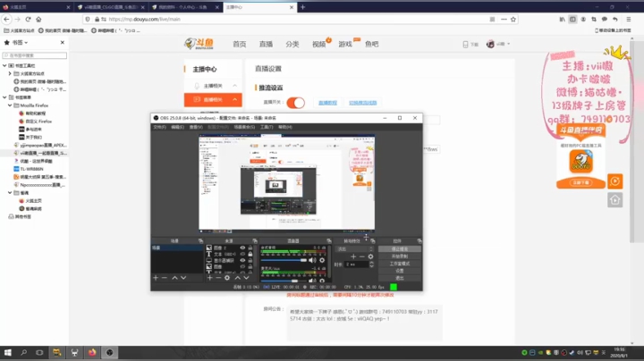Open the 文件(F) menu in OBS
644x361 pixels.
(159, 127)
